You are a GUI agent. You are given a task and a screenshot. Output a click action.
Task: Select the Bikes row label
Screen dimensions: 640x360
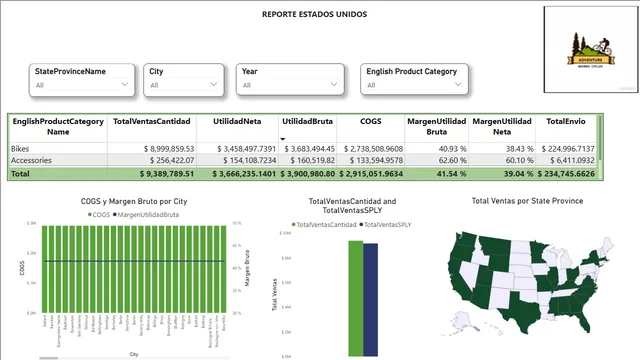[x=20, y=149]
